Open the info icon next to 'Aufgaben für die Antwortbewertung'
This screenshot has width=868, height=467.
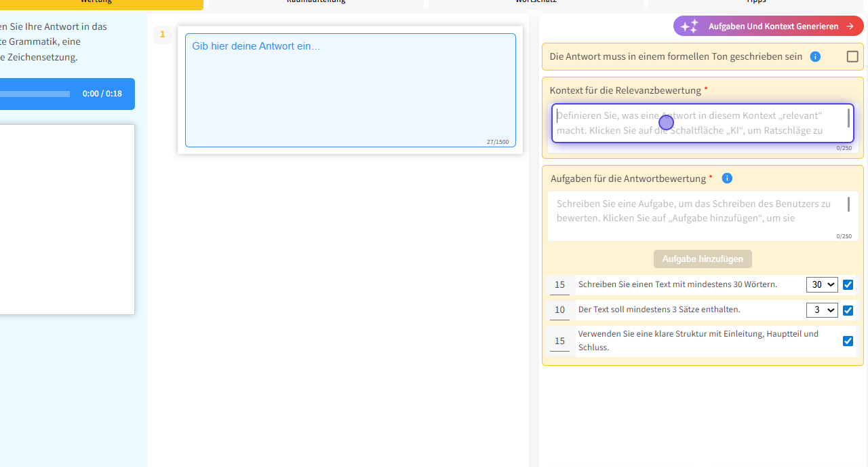coord(727,179)
